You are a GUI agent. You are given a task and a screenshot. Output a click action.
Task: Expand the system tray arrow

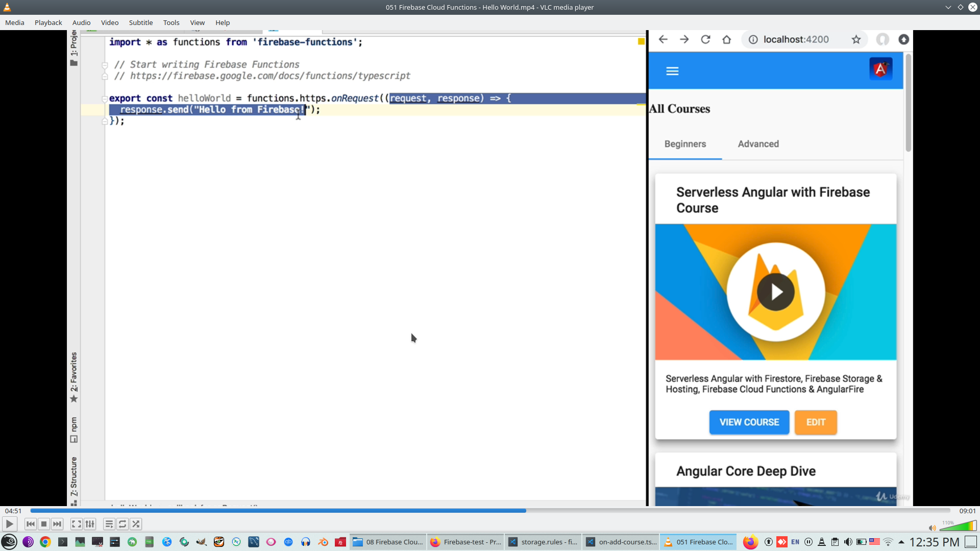coord(901,542)
